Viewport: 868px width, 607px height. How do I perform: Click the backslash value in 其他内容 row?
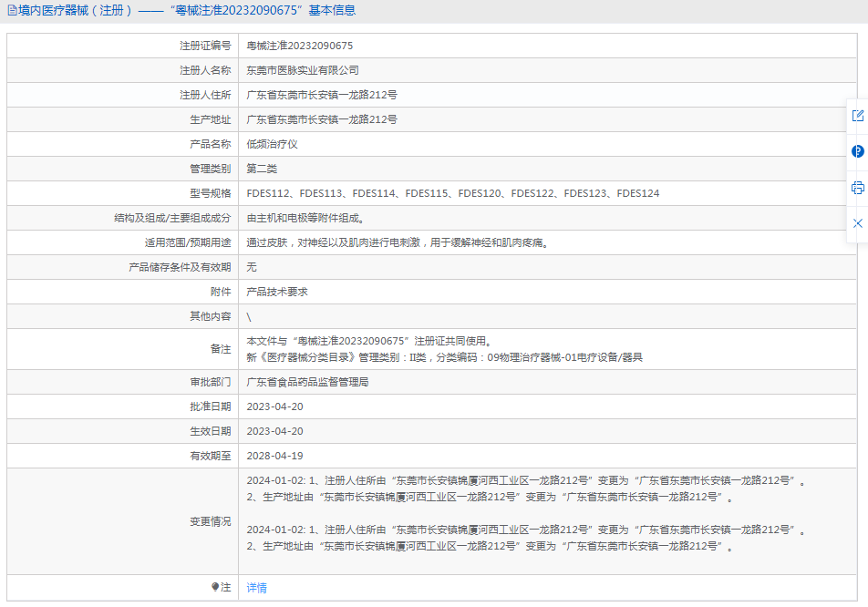click(249, 317)
